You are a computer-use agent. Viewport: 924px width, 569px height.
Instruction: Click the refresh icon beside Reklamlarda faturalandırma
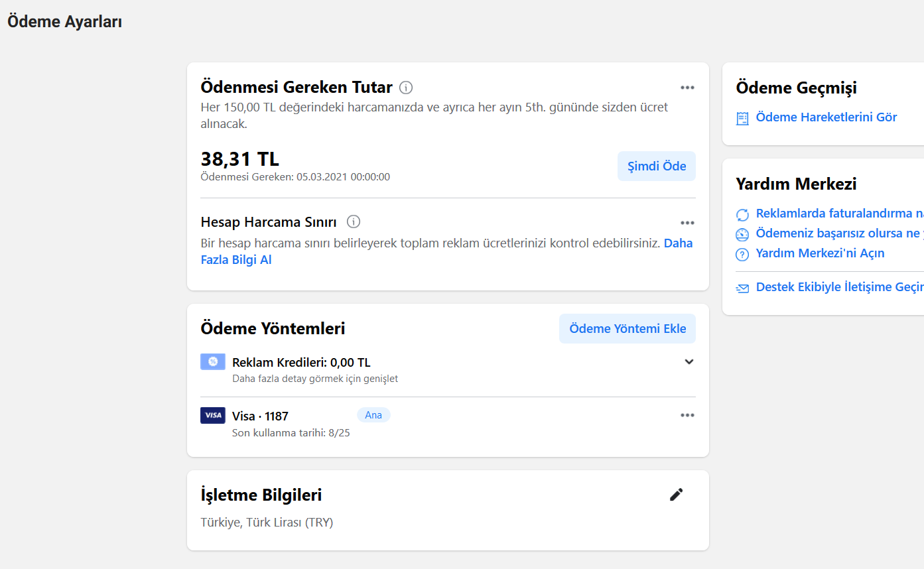click(742, 214)
